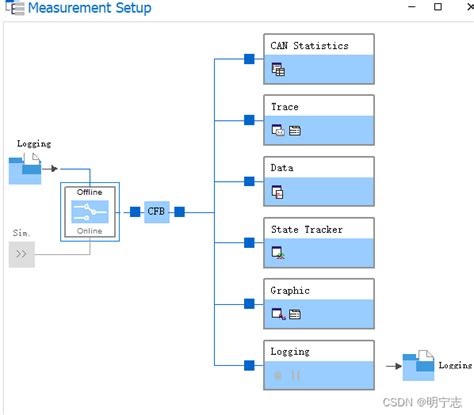474x415 pixels.
Task: Click the Logging block pause button
Action: click(x=296, y=376)
